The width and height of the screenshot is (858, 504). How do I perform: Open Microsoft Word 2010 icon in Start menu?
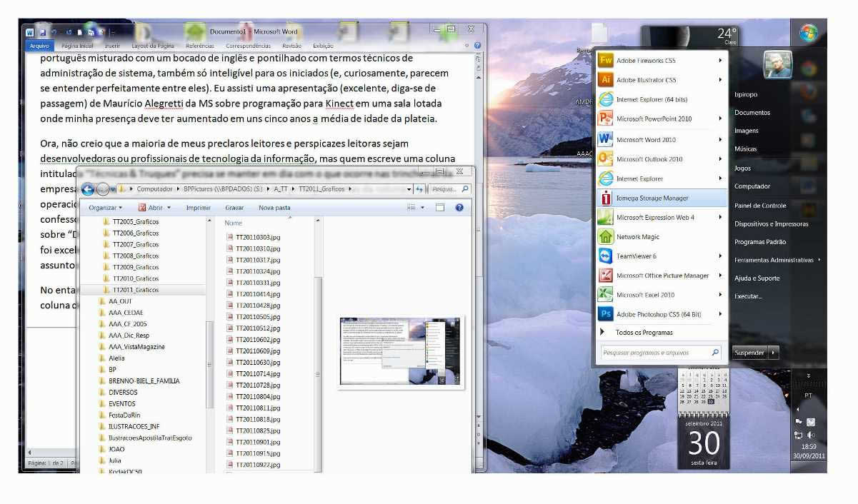tap(606, 139)
